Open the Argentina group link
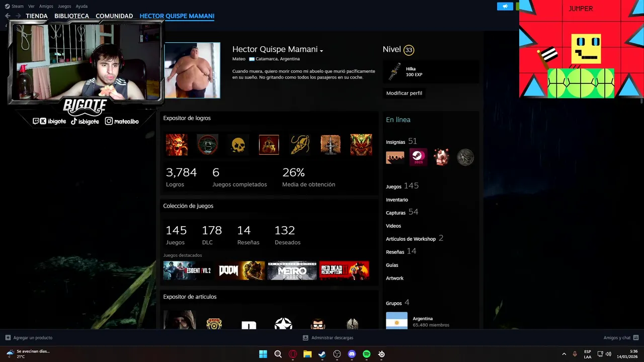 [423, 319]
